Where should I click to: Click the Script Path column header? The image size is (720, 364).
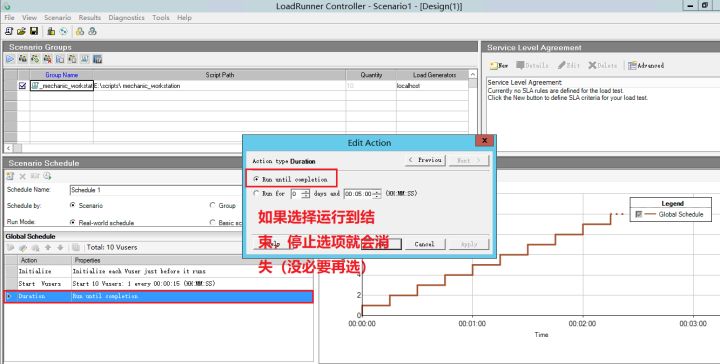pos(219,75)
